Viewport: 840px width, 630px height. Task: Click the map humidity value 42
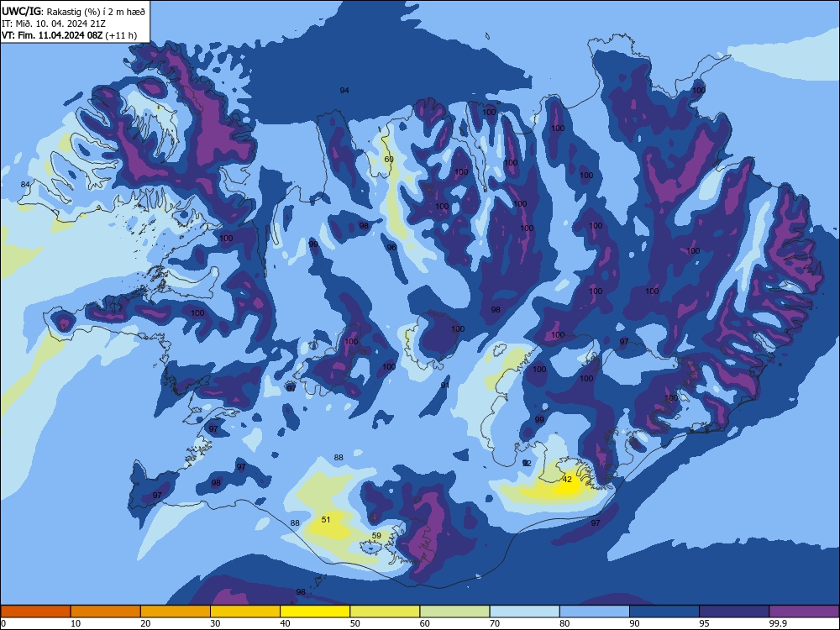click(567, 480)
